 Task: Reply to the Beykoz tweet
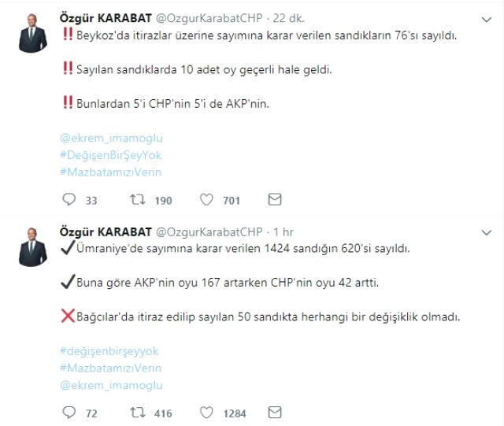click(69, 200)
